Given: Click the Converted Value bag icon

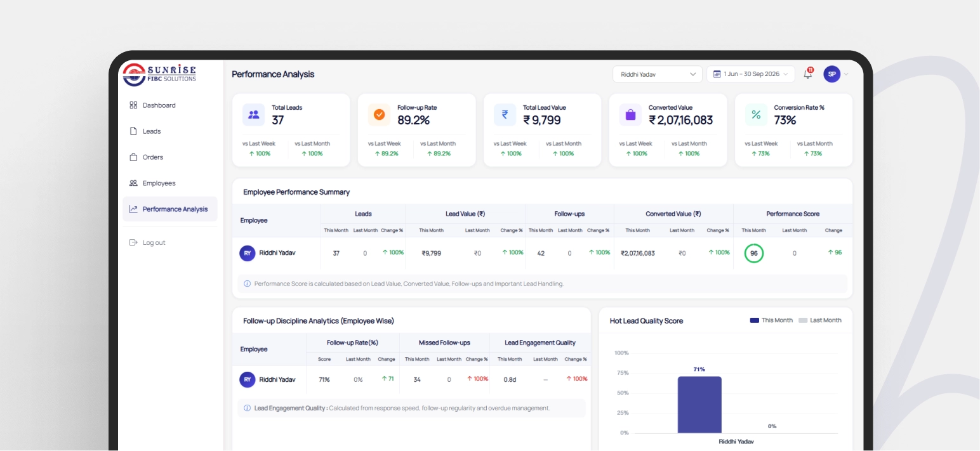Looking at the screenshot, I should click(x=630, y=115).
